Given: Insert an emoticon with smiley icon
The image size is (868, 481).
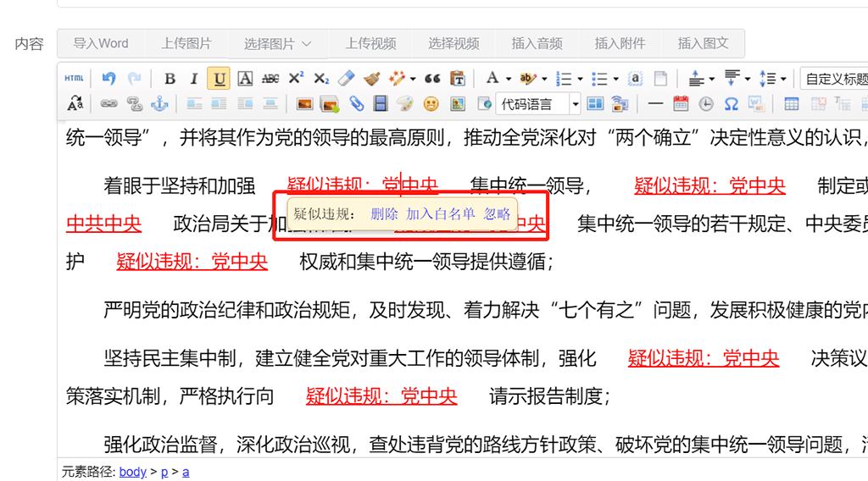Looking at the screenshot, I should 431,104.
